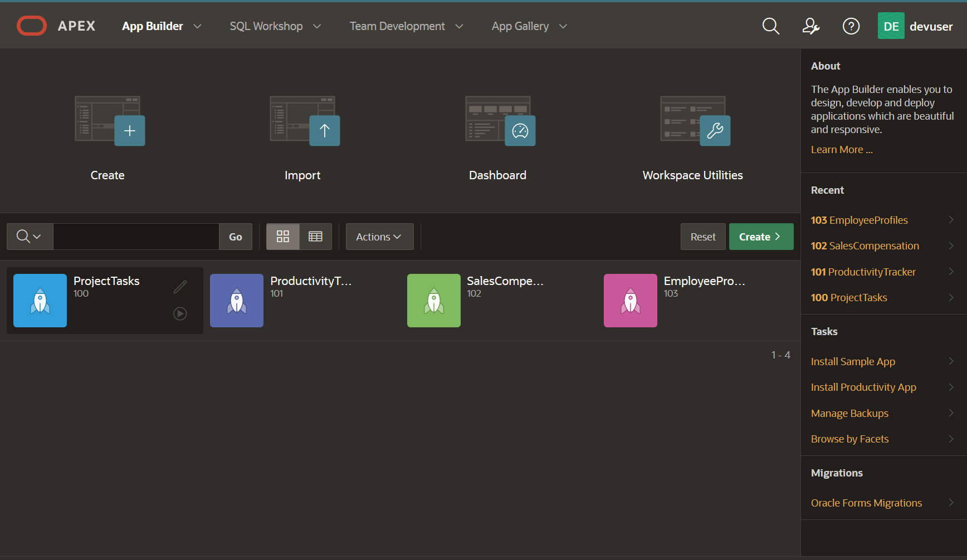The width and height of the screenshot is (967, 560).
Task: Run ProjectTasks via the play icon
Action: [179, 313]
